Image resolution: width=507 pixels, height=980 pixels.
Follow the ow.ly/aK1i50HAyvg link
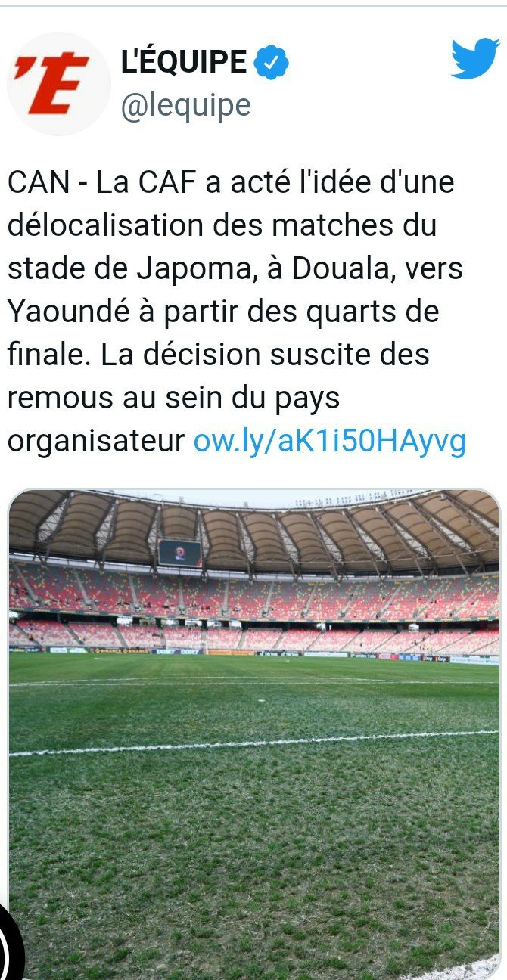(x=330, y=442)
